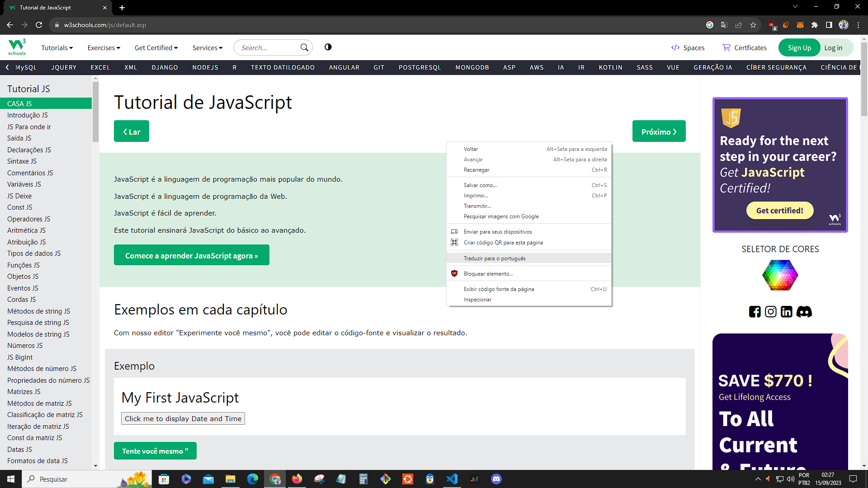868x488 pixels.
Task: Open Microsoft Edge from the taskbar
Action: (x=253, y=479)
